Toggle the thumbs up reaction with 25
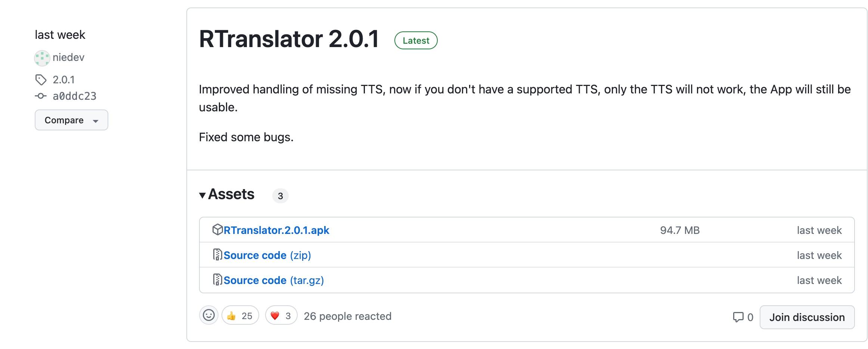The width and height of the screenshot is (868, 349). click(x=240, y=316)
